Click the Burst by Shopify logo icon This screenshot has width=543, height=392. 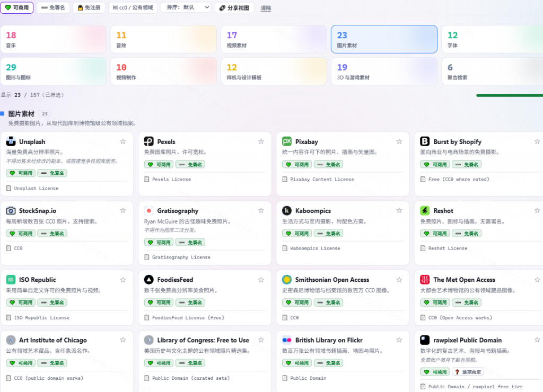(425, 141)
